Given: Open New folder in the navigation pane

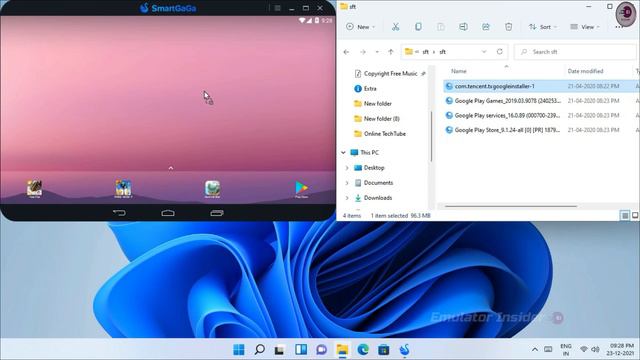Looking at the screenshot, I should [x=373, y=104].
